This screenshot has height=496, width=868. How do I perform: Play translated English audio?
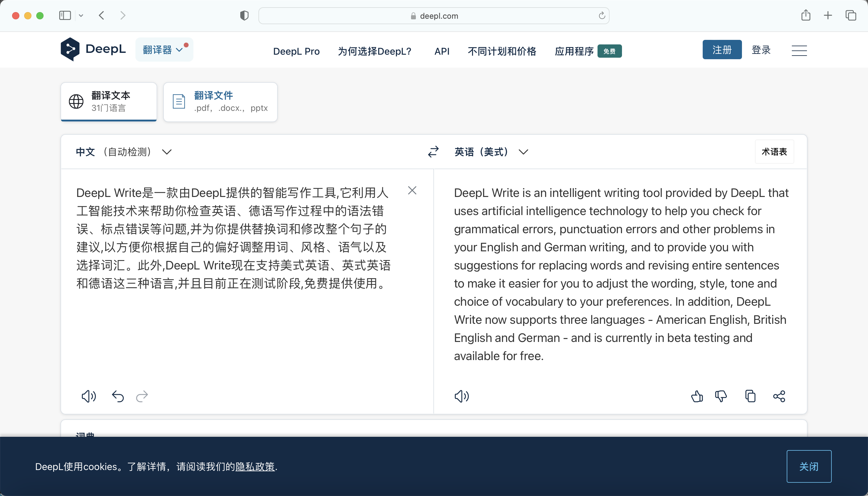coord(462,396)
